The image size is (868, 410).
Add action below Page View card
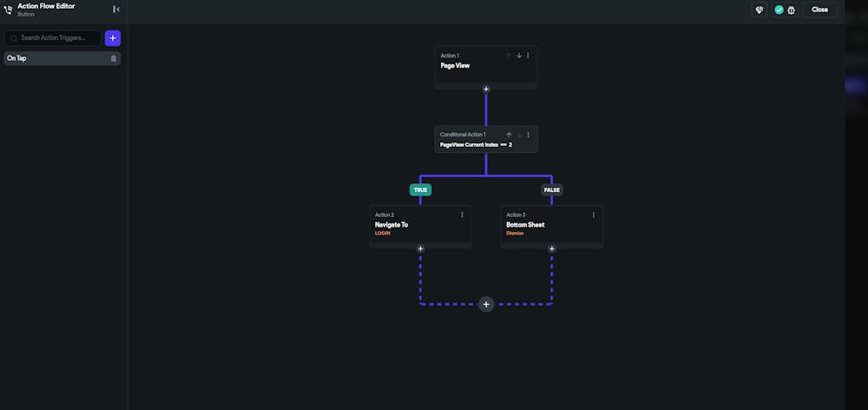point(486,89)
